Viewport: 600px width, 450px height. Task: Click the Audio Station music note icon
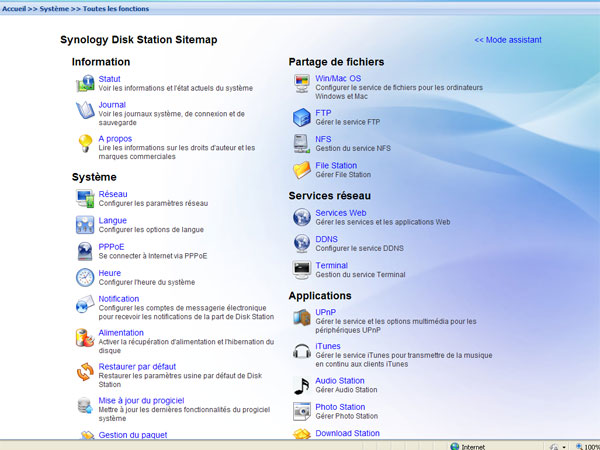pos(302,385)
